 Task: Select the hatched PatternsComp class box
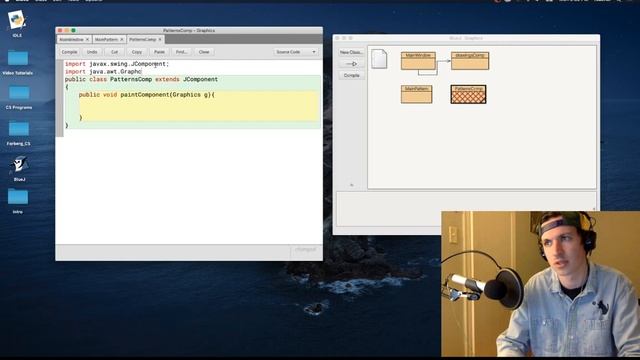[468, 94]
